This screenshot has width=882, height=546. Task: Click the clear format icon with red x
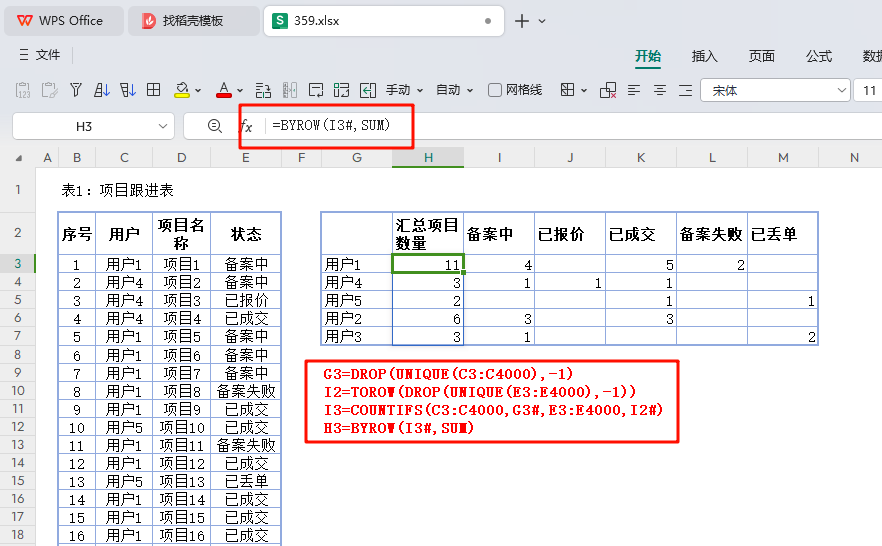pos(608,90)
